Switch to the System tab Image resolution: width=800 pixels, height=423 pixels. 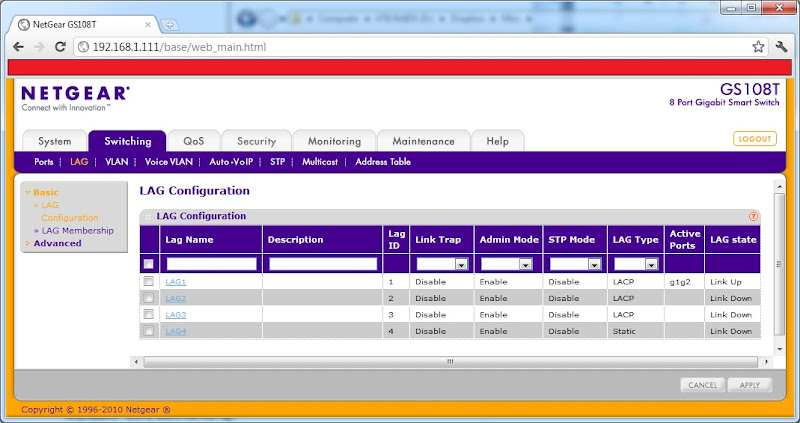55,141
